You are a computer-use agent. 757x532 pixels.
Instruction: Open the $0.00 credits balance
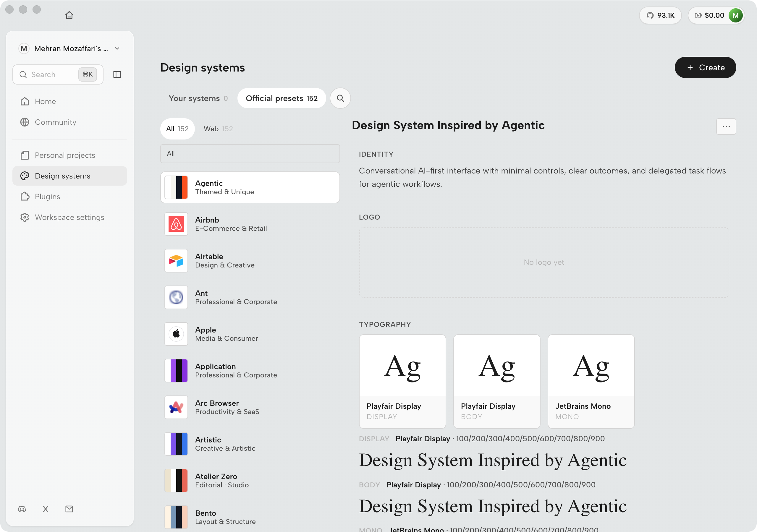coord(709,15)
